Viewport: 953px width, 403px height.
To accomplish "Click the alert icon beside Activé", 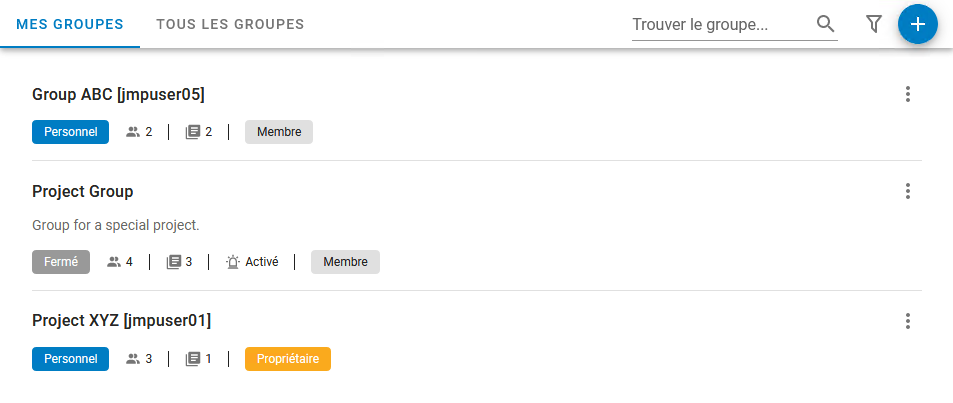I will coord(233,262).
